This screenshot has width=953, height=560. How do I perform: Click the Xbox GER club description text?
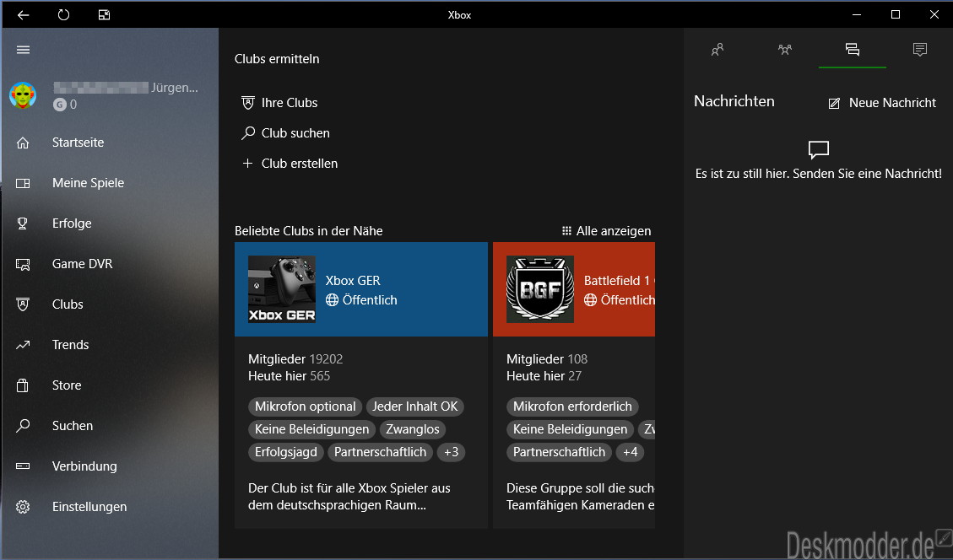[x=349, y=497]
